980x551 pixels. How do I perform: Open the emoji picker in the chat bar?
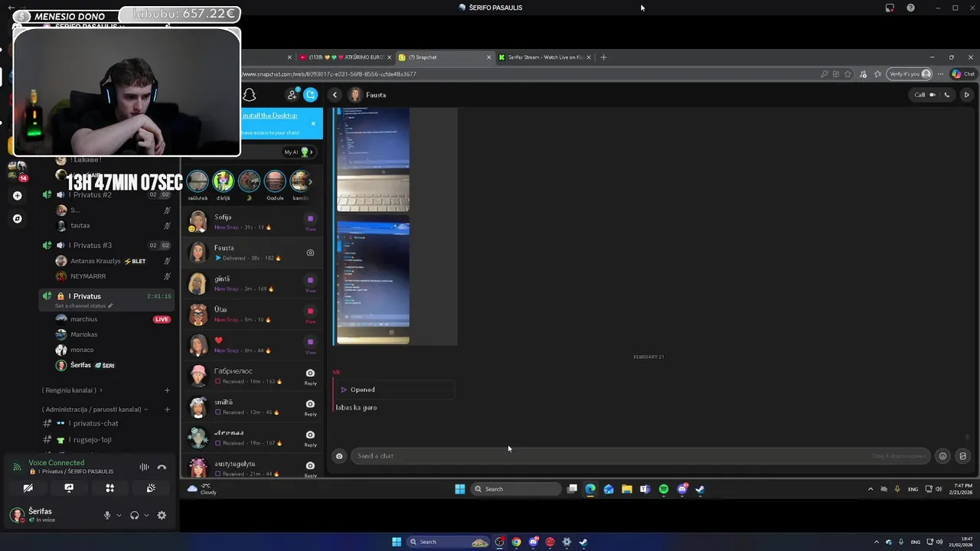pos(942,456)
